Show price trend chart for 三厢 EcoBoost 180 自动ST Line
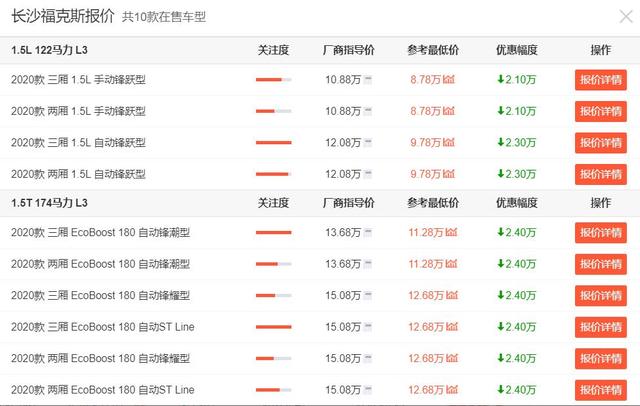This screenshot has width=640, height=406. tap(452, 327)
